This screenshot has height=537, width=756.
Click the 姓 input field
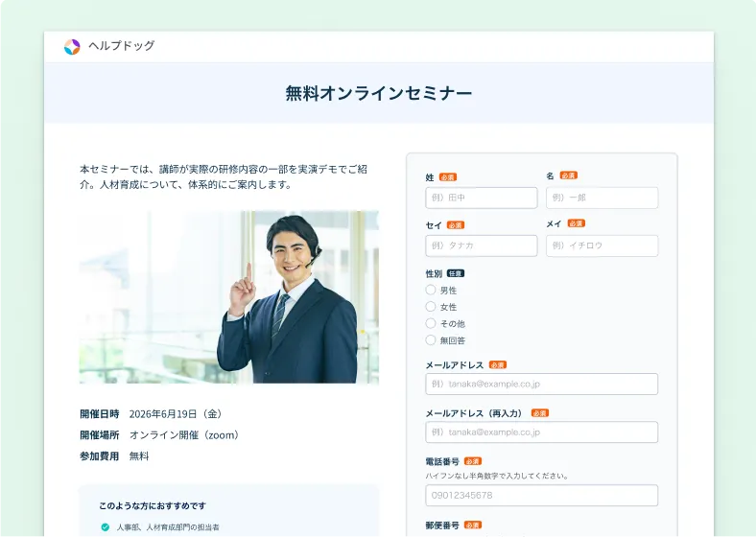click(x=482, y=198)
